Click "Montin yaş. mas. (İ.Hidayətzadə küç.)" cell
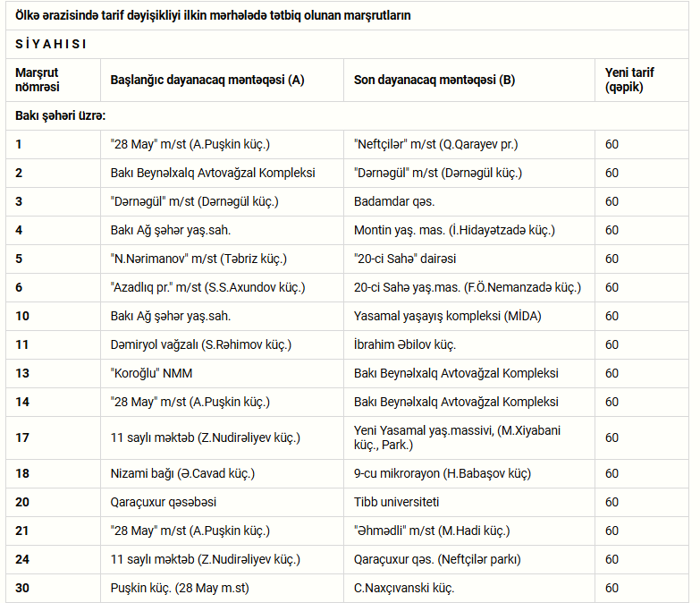The height and width of the screenshot is (603, 700). click(x=469, y=231)
